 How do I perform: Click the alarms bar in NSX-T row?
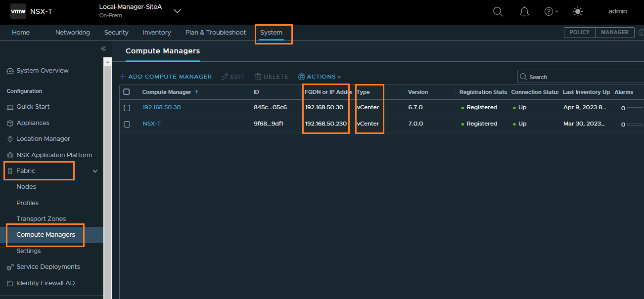point(635,124)
